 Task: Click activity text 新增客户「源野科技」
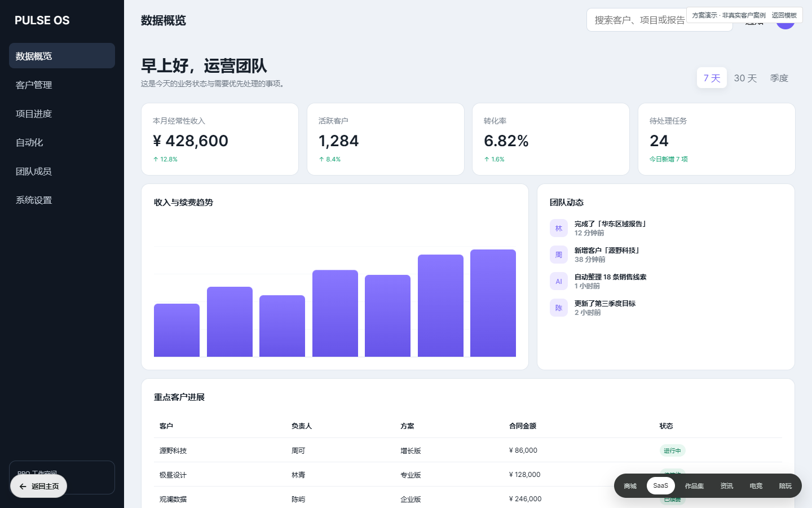click(x=607, y=251)
